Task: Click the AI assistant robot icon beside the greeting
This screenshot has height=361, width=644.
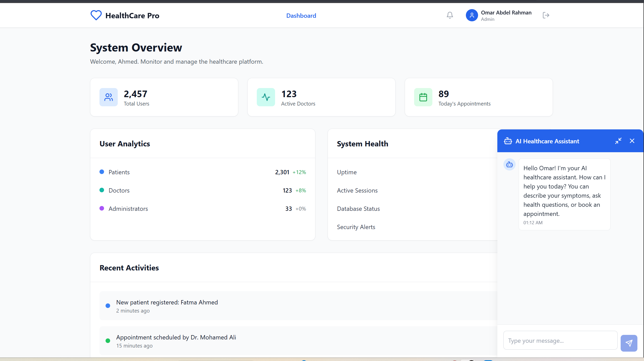Action: tap(509, 164)
